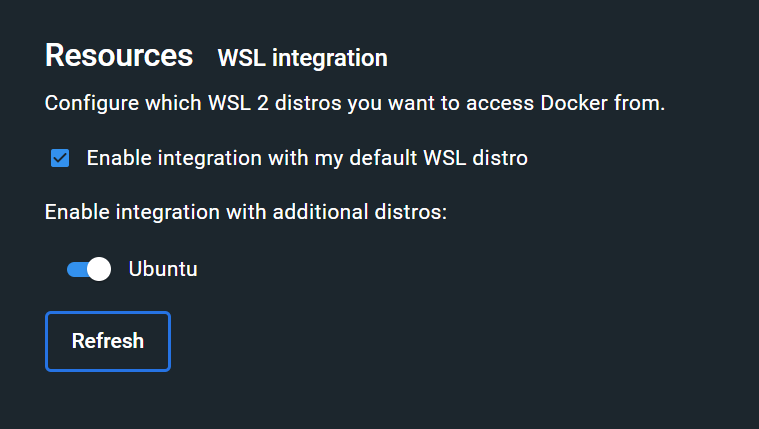Click the Refresh button
The height and width of the screenshot is (429, 759).
pos(108,341)
